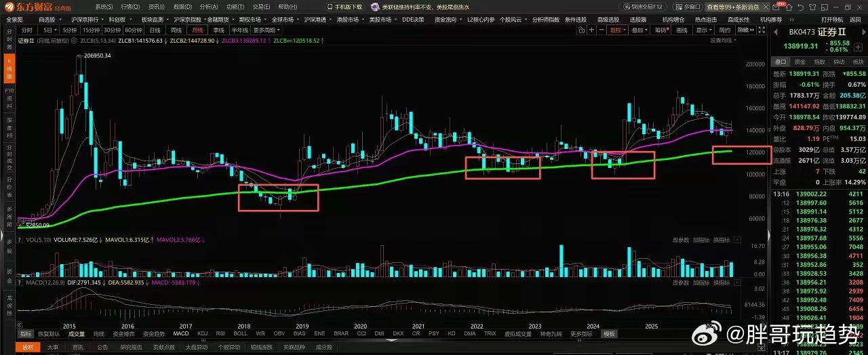The image size is (868, 355).
Task: Click 换指标 in volume panel
Action: (x=722, y=240)
